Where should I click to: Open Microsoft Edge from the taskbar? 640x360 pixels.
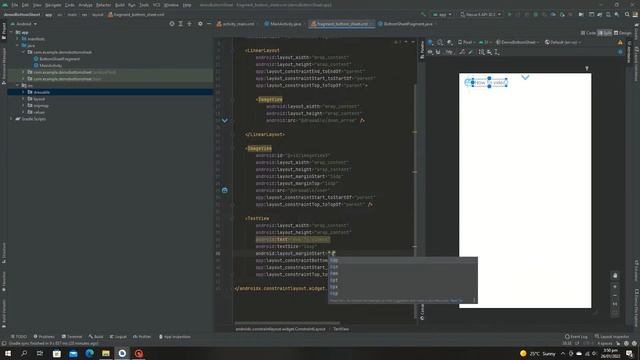89,353
